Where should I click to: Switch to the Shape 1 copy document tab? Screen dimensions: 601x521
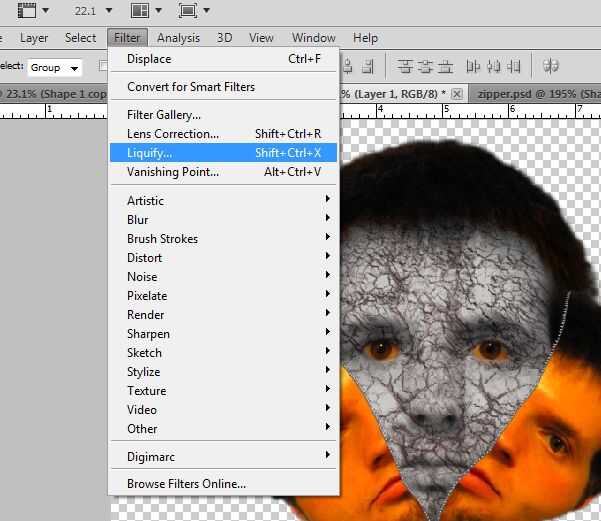tap(54, 94)
